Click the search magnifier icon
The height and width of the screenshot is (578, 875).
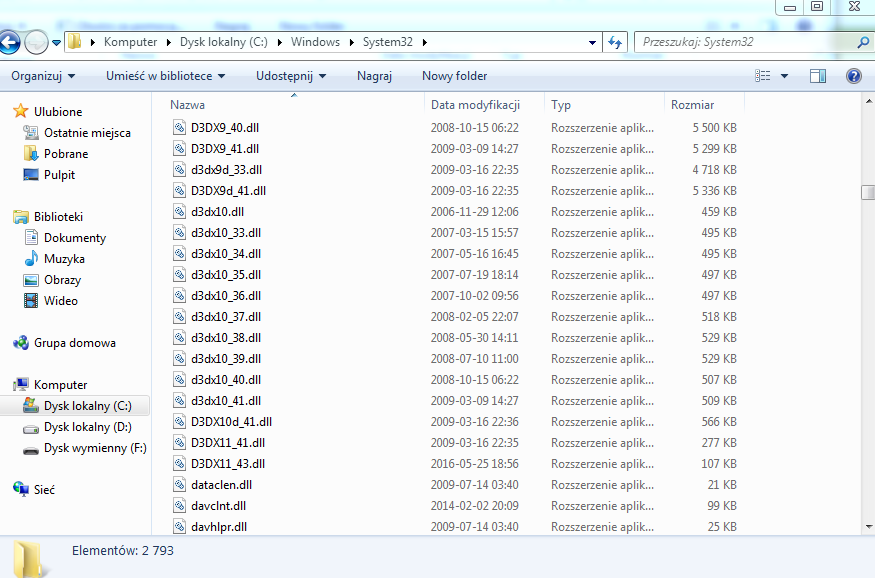[863, 42]
